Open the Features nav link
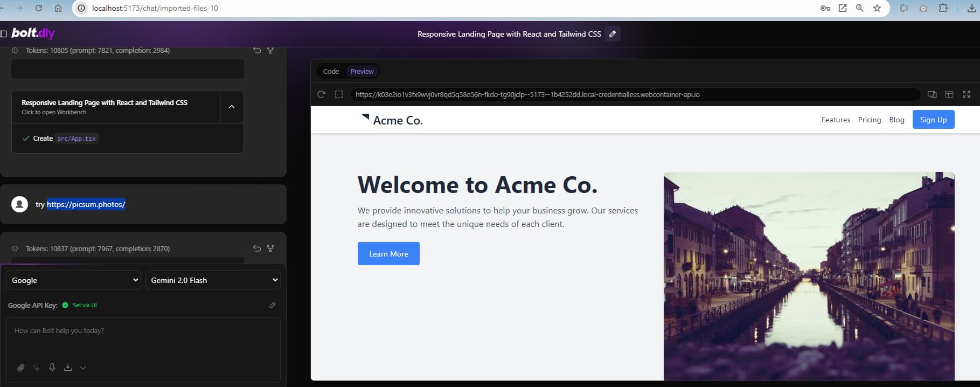Screen dimensions: 980x387 (x=836, y=120)
